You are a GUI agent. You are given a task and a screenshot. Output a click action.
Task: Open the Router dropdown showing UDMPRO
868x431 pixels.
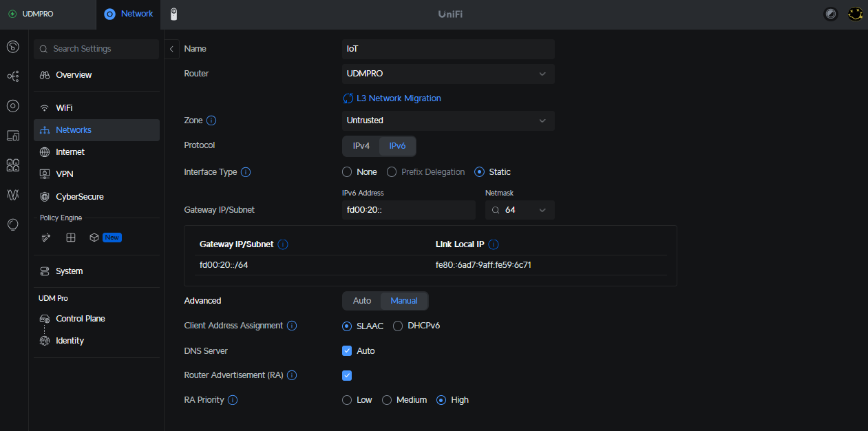tap(448, 74)
